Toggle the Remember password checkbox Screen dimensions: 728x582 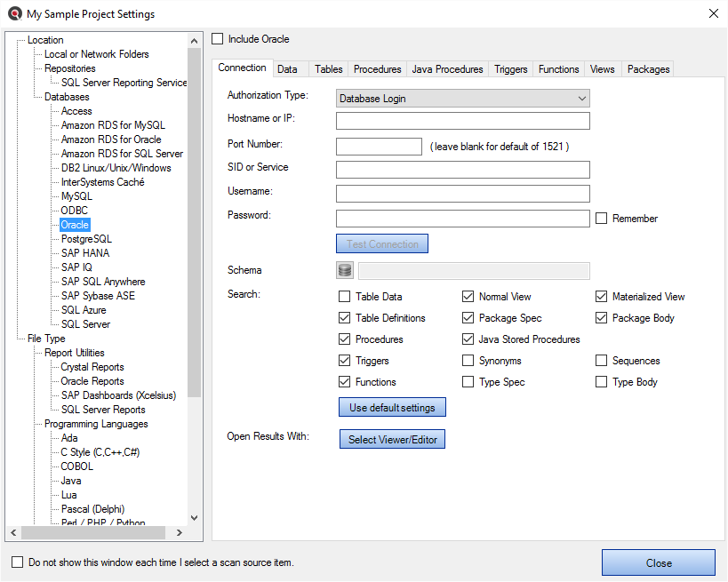point(601,218)
